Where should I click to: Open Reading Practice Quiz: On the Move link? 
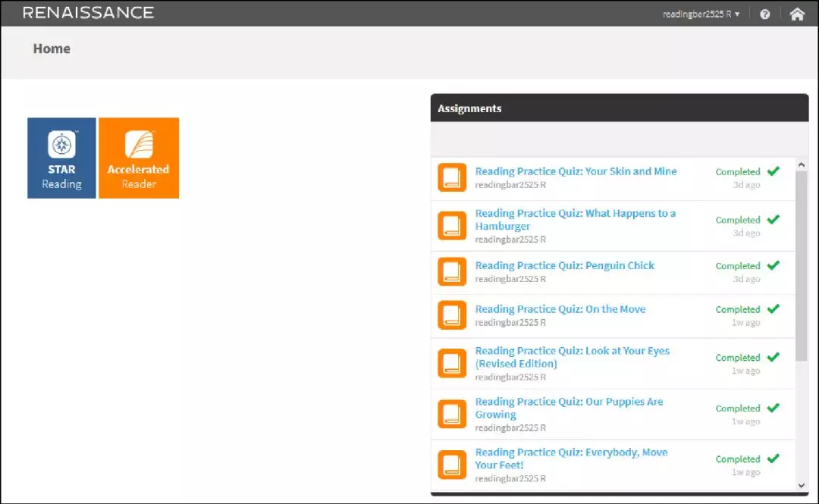point(560,309)
